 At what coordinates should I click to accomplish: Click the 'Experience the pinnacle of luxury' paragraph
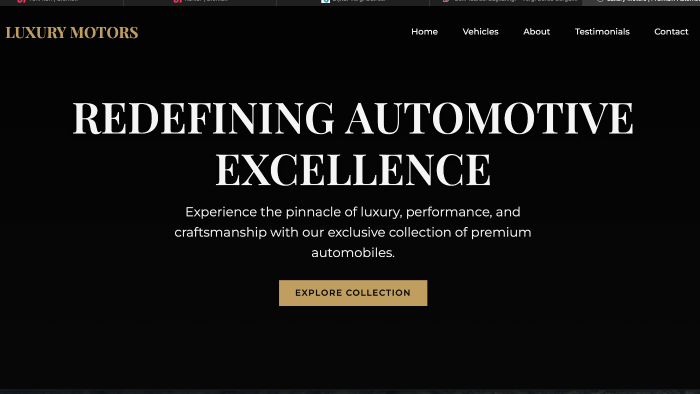click(353, 232)
